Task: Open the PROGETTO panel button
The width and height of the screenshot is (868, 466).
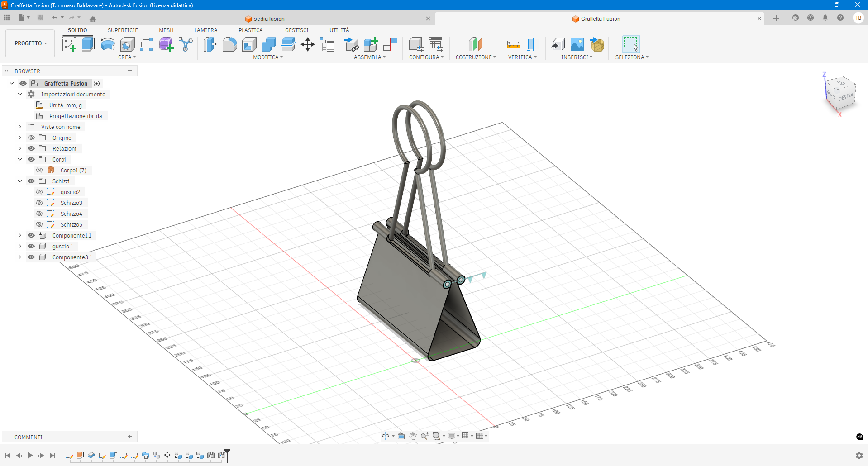Action: pyautogui.click(x=29, y=43)
